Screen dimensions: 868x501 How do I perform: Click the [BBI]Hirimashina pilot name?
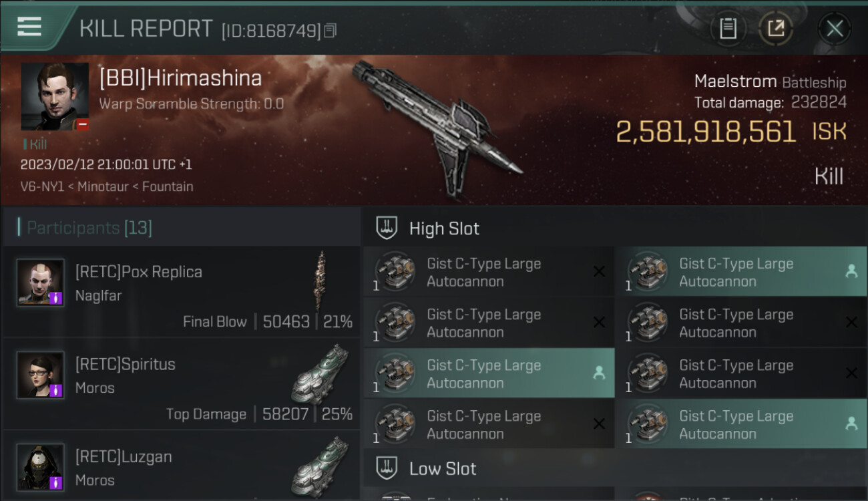180,78
